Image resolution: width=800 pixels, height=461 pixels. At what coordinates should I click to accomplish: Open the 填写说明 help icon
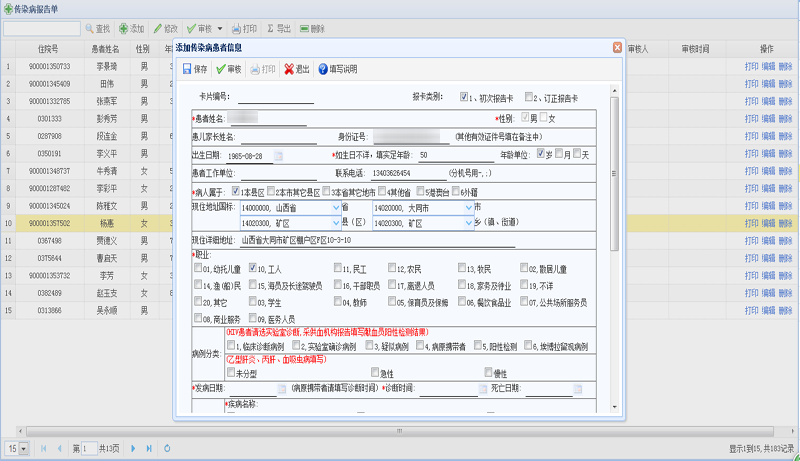(x=323, y=69)
